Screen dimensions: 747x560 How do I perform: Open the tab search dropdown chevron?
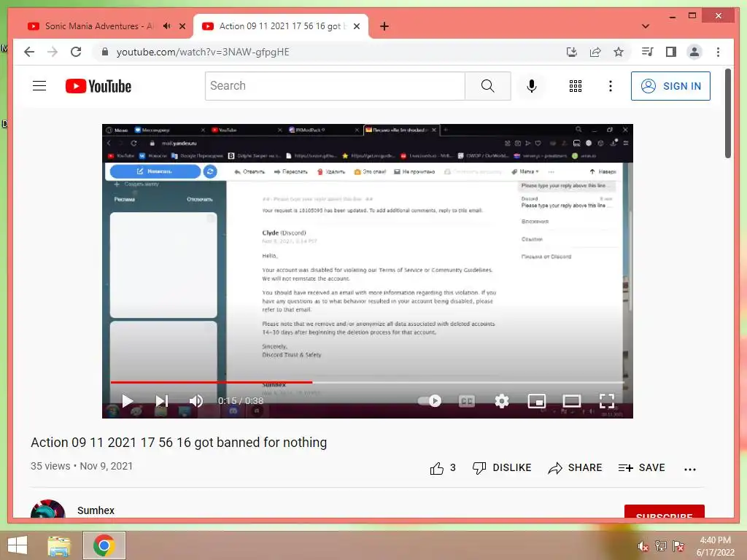click(646, 26)
